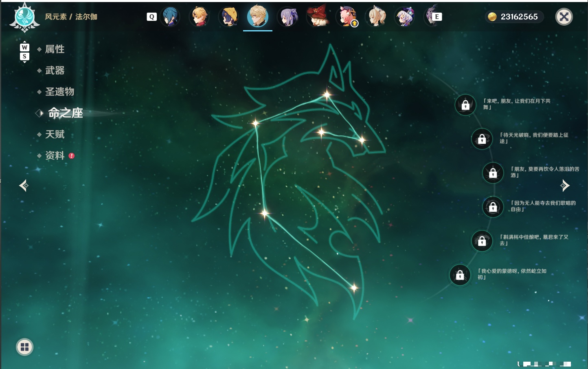The height and width of the screenshot is (369, 588).
Task: Switch to the red witch hat character
Action: pyautogui.click(x=317, y=17)
